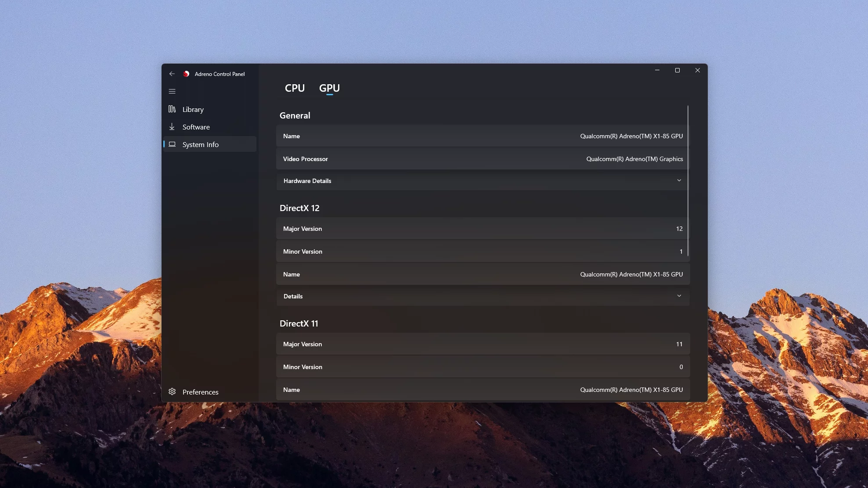Click the DirectX 11 Name row
The height and width of the screenshot is (488, 868).
tap(483, 390)
